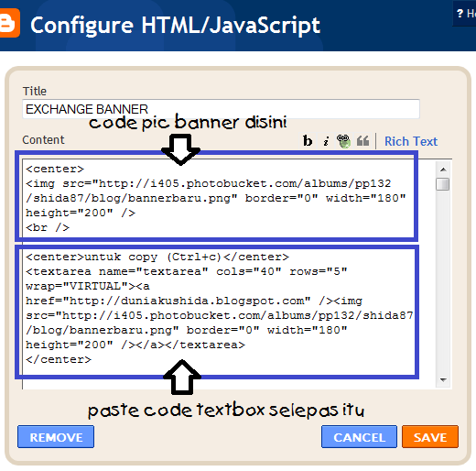Click the content scrollbar up arrow
Viewport: 476px width, 471px height.
[x=443, y=170]
